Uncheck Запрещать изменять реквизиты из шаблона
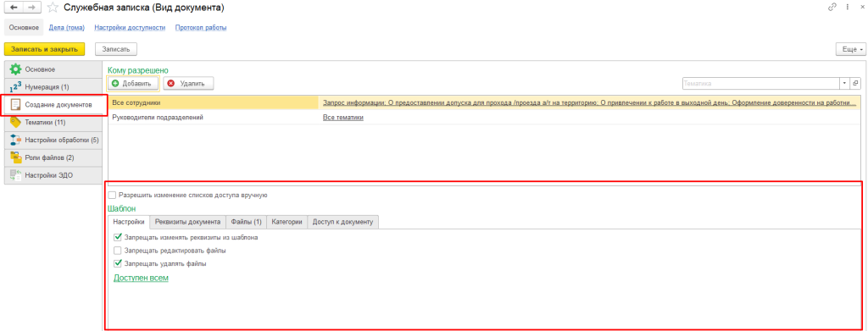The image size is (868, 331). (x=117, y=237)
